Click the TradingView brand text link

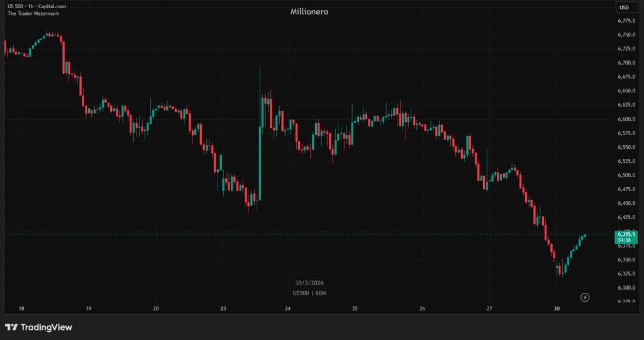(x=46, y=327)
